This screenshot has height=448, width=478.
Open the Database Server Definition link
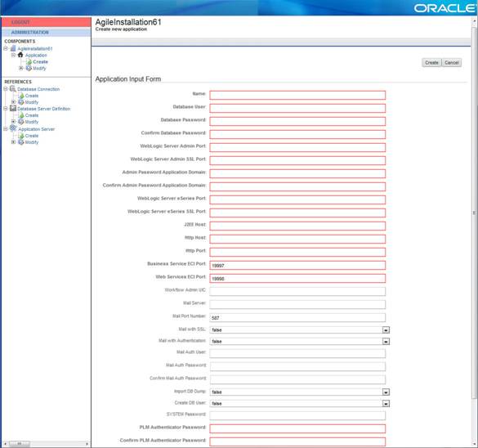pyautogui.click(x=43, y=109)
